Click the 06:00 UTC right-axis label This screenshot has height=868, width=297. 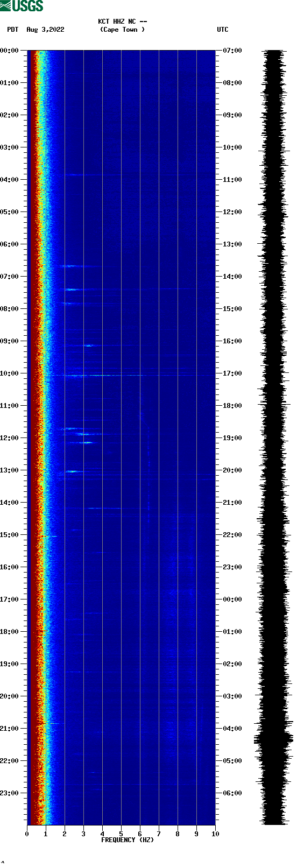tap(232, 793)
